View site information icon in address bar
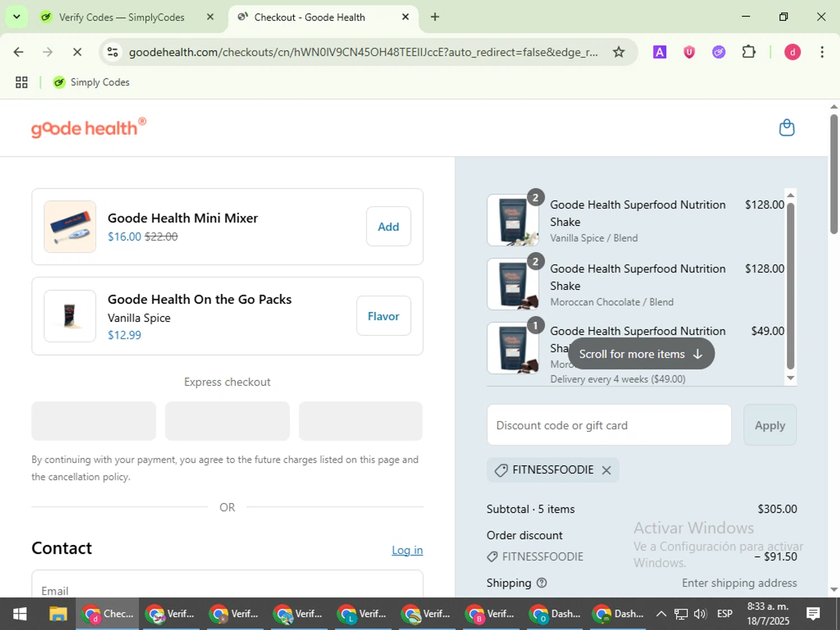 coord(113,52)
